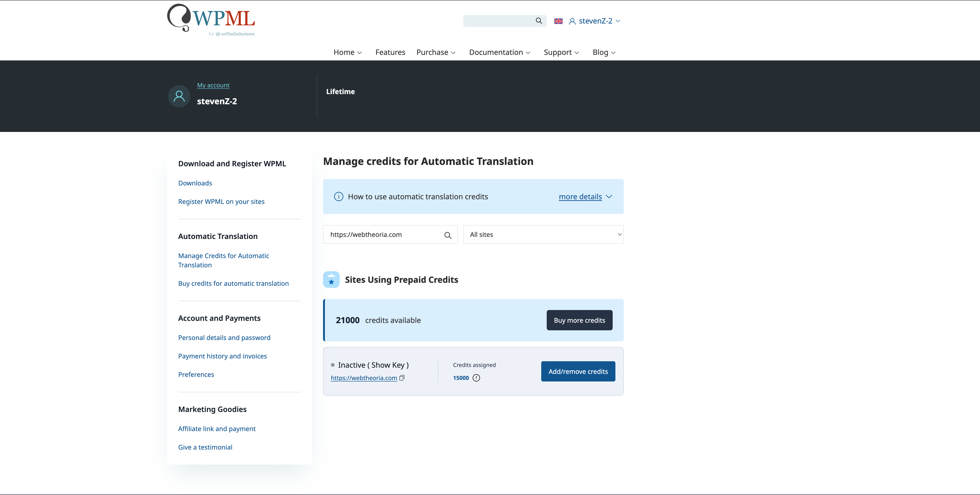980x495 pixels.
Task: Click the info icon beside how-to text
Action: (x=338, y=197)
